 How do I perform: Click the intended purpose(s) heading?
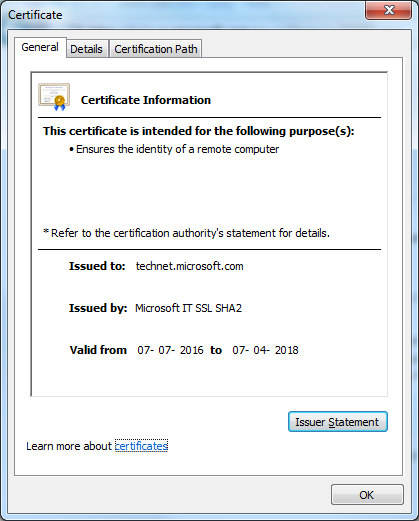(199, 131)
